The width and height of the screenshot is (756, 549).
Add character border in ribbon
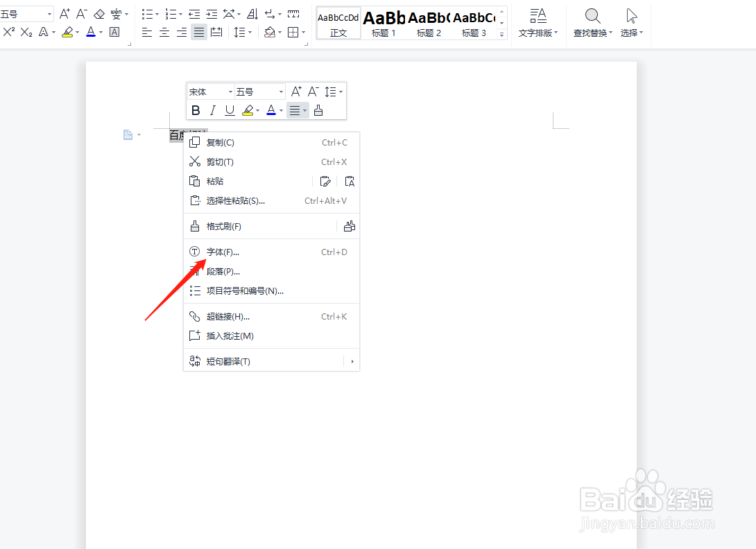[114, 33]
